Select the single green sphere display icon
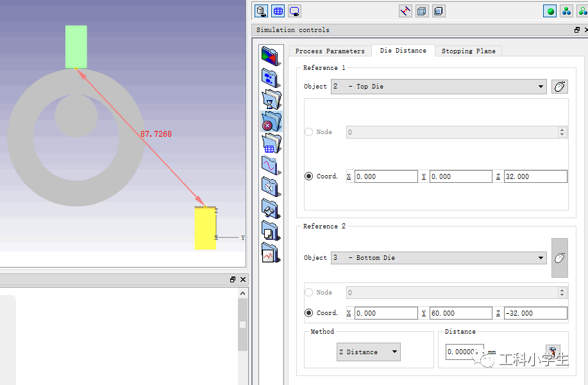The width and height of the screenshot is (588, 385). [x=550, y=11]
